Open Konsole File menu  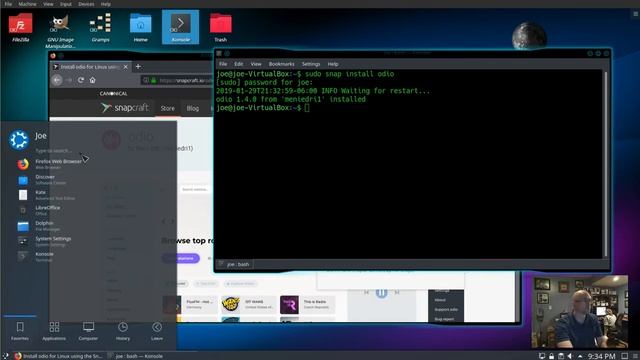(x=223, y=64)
